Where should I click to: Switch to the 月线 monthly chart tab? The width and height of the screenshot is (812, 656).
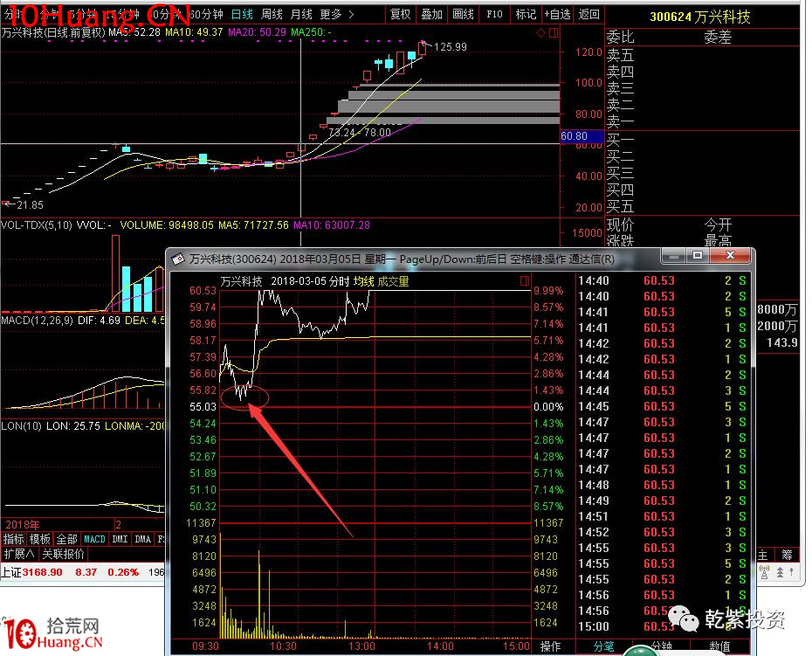[301, 15]
